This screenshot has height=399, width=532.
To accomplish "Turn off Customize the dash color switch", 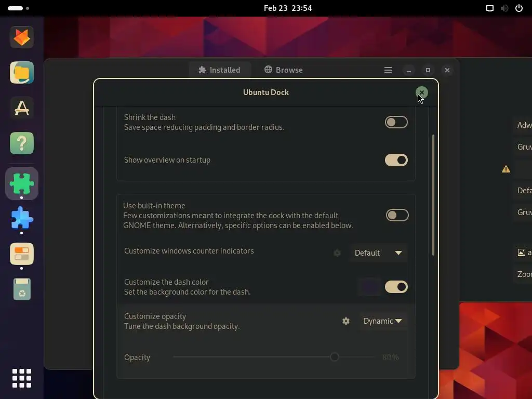I will tap(396, 287).
